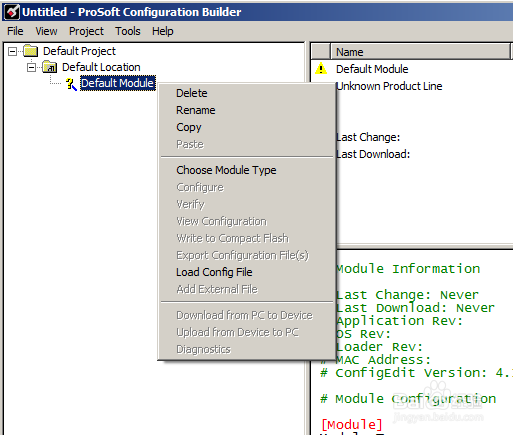This screenshot has height=435, width=513.
Task: Click the yellow warning icon beside Default Module
Action: click(x=321, y=68)
